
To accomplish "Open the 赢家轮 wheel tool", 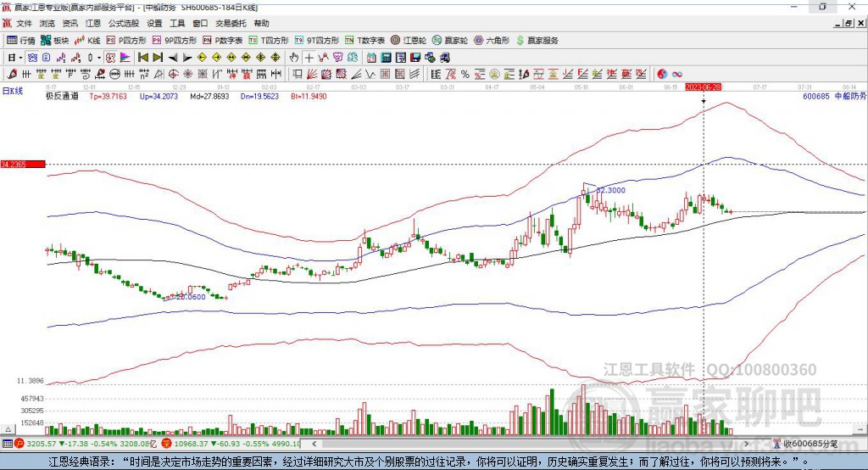I will [450, 41].
